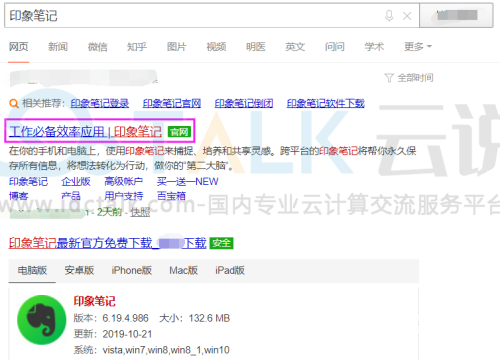Select the 学术 tab

pyautogui.click(x=374, y=47)
